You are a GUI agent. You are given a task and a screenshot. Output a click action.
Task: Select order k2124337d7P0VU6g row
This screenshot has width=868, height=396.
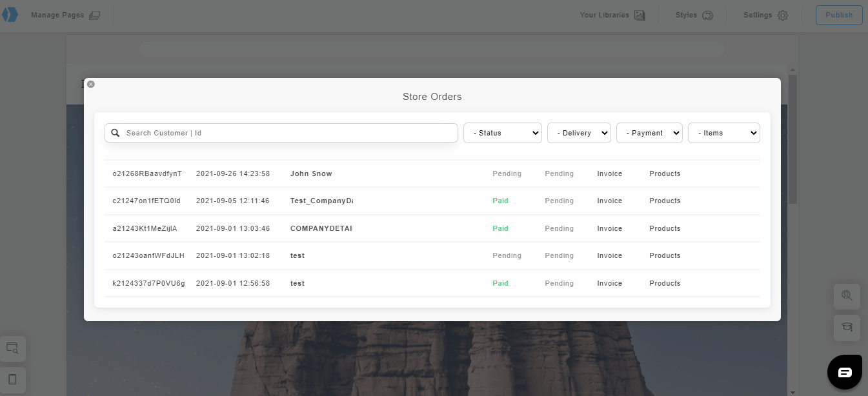pos(148,283)
